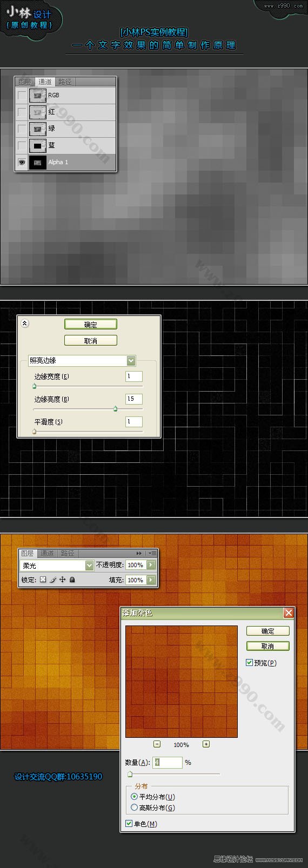Hide the Alpha 1 channel eye icon
The width and height of the screenshot is (308, 868).
click(22, 162)
